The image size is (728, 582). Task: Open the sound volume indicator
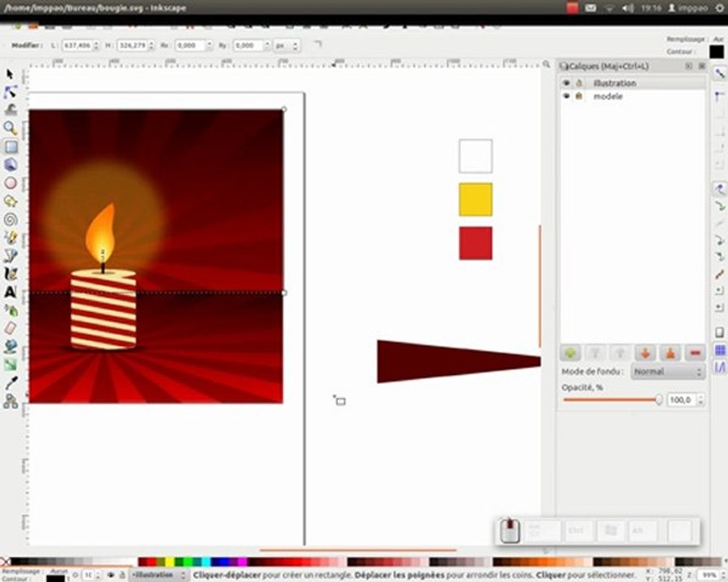pos(628,8)
